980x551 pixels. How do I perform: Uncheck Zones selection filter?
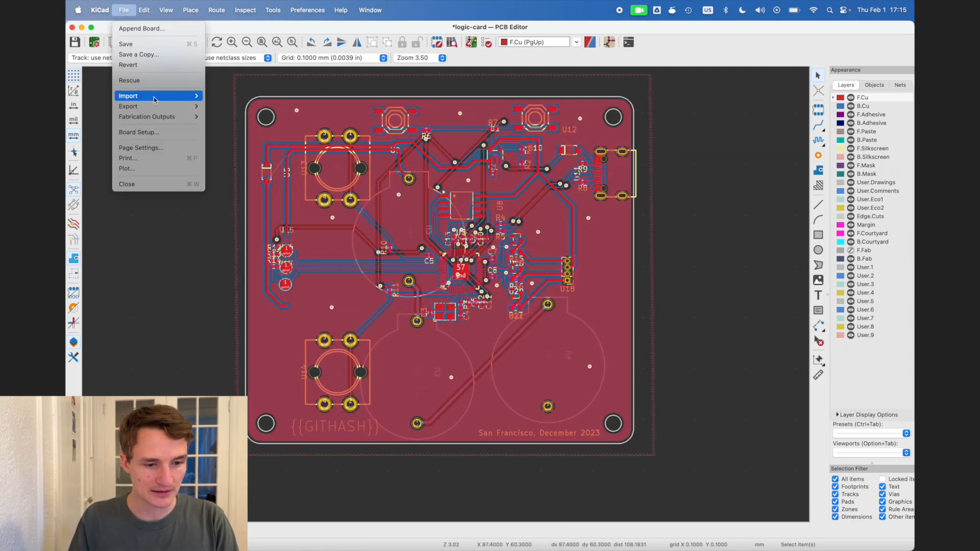[x=835, y=509]
